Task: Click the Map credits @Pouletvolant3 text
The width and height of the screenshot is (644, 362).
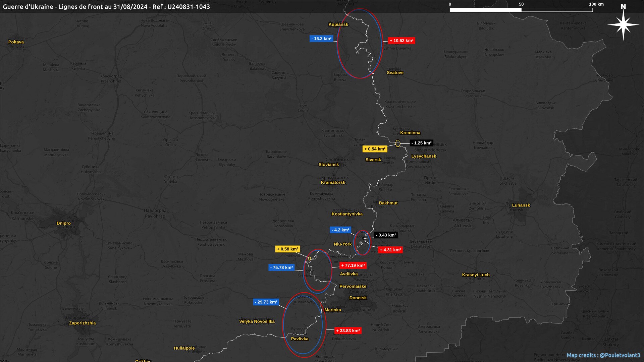Action: tap(603, 355)
